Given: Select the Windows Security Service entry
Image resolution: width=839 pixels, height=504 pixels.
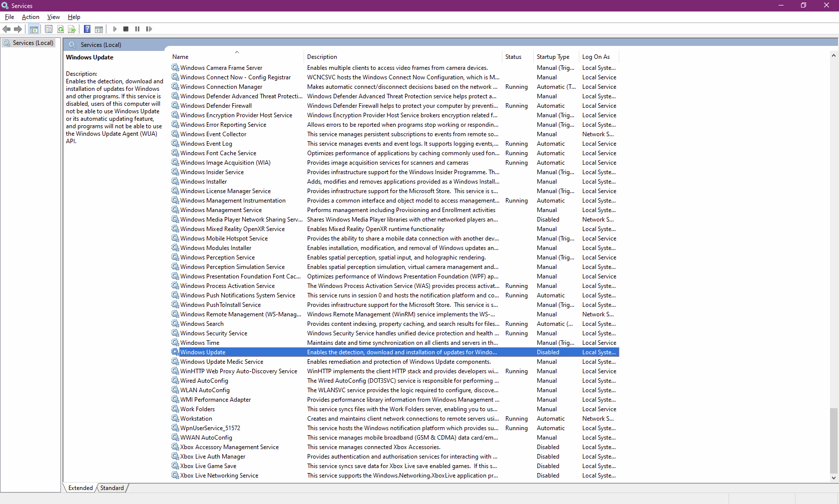Looking at the screenshot, I should (x=395, y=333).
